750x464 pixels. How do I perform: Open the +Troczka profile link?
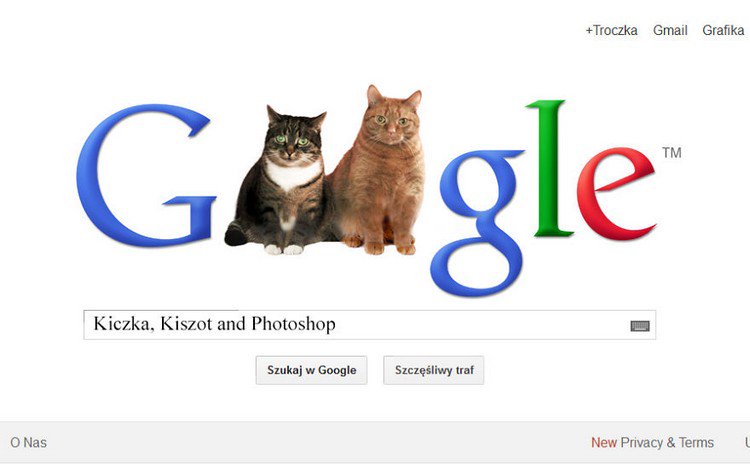point(611,31)
